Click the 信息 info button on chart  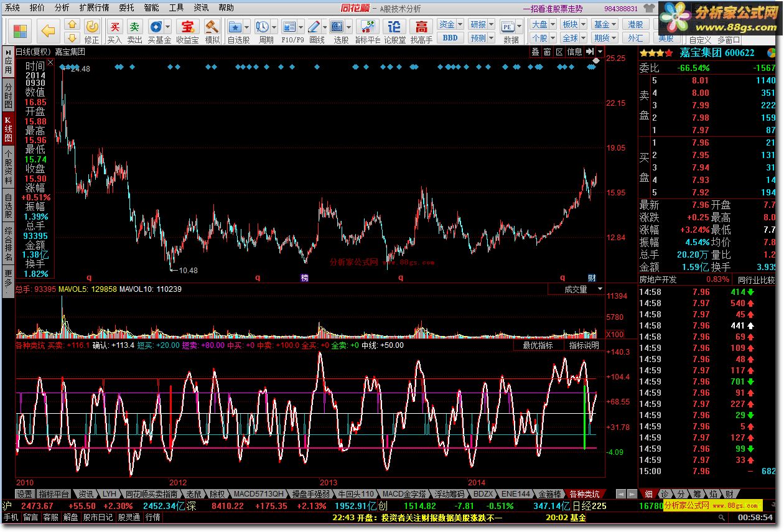(574, 52)
